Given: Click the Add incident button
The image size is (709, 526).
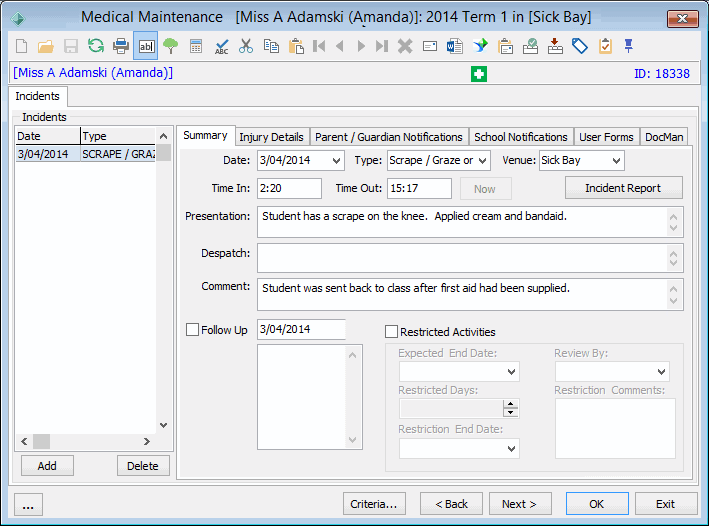Looking at the screenshot, I should (x=47, y=466).
